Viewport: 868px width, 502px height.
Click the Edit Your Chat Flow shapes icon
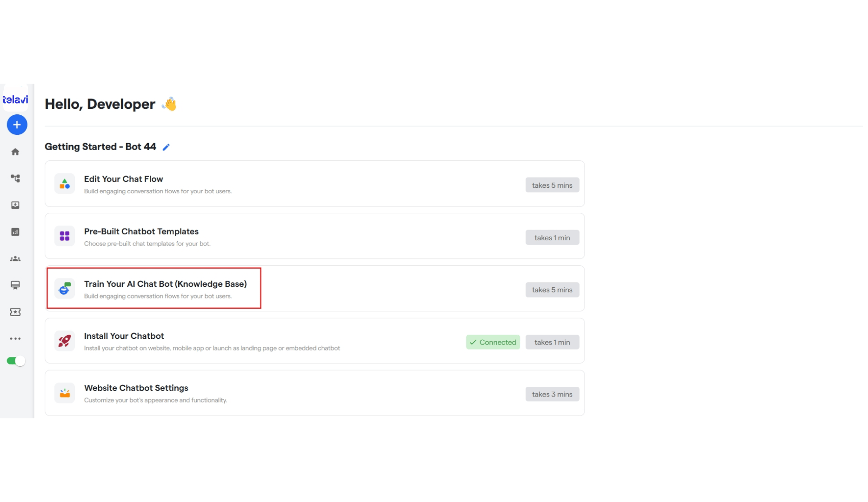point(65,184)
